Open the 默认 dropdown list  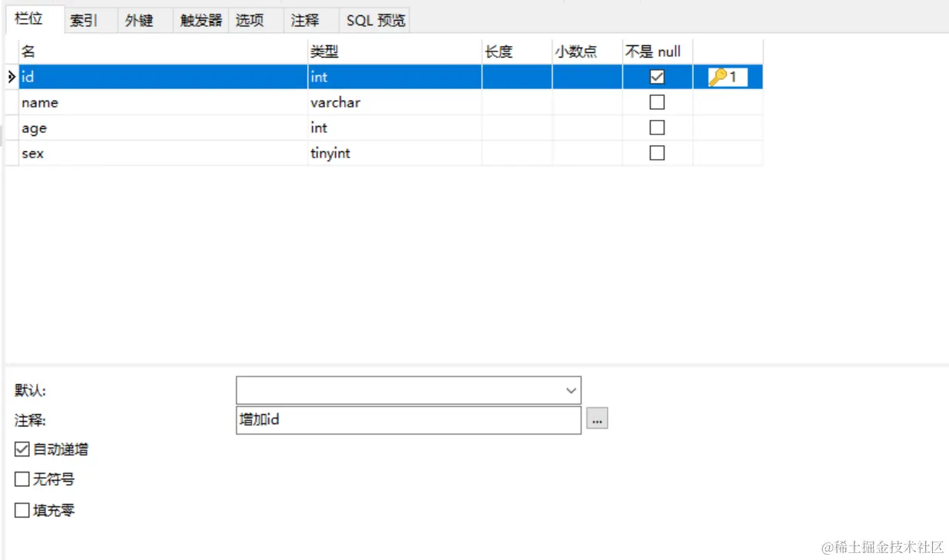point(571,390)
